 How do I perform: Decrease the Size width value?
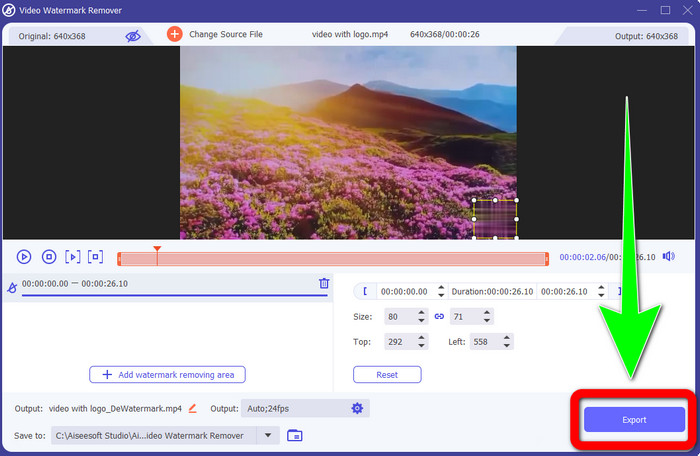[x=421, y=321]
